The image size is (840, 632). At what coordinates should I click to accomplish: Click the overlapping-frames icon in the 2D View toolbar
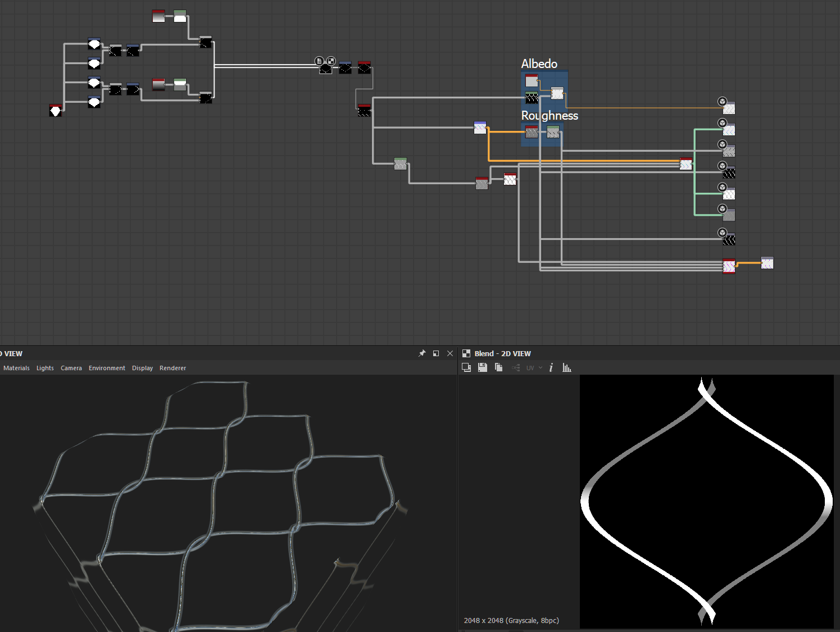tap(466, 367)
